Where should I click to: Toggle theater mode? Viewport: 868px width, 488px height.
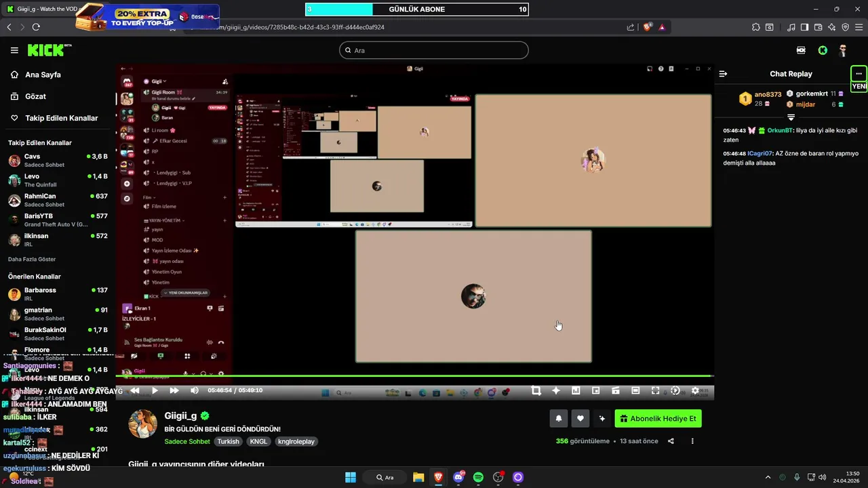click(x=635, y=390)
